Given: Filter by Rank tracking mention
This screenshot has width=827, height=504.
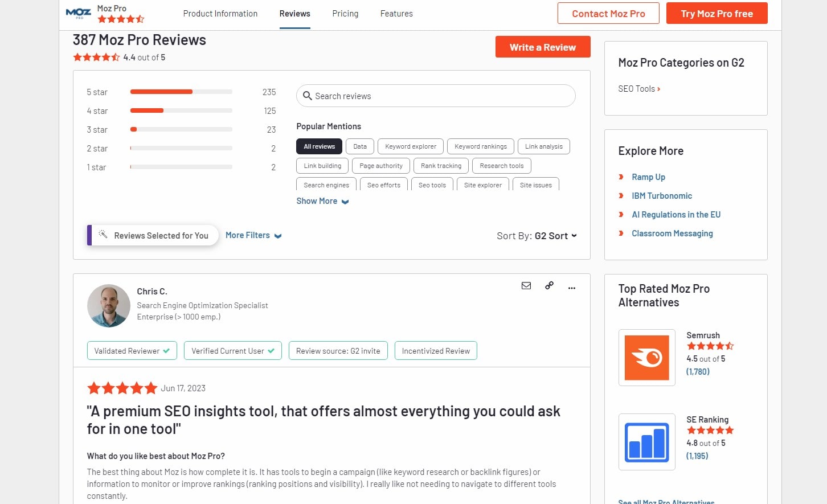Looking at the screenshot, I should 441,166.
